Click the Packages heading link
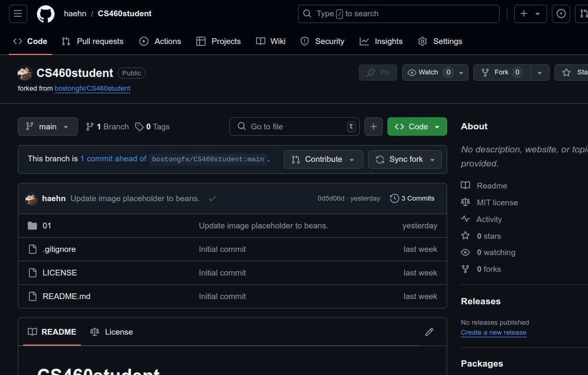The width and height of the screenshot is (588, 375). click(x=482, y=363)
